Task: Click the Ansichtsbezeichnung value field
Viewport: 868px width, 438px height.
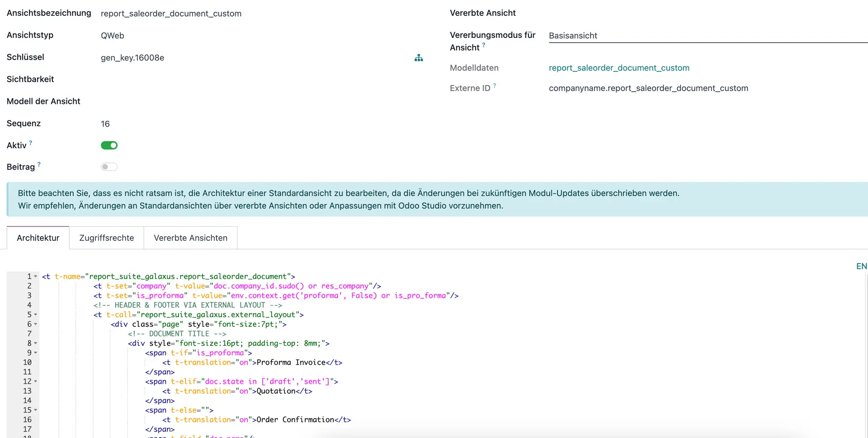Action: [x=171, y=14]
